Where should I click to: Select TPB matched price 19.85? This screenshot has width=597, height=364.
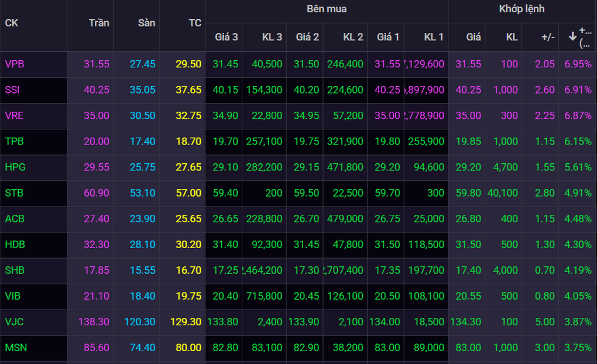469,142
